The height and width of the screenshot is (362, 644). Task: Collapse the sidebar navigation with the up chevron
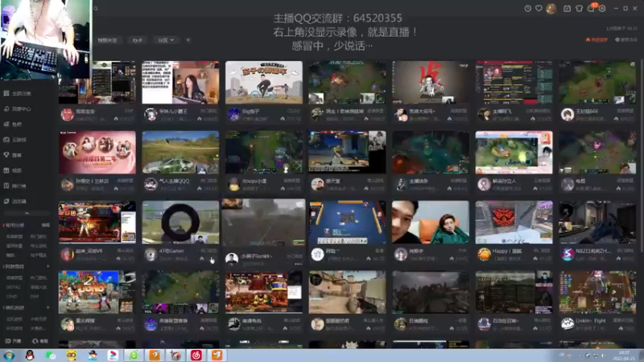[x=27, y=213]
